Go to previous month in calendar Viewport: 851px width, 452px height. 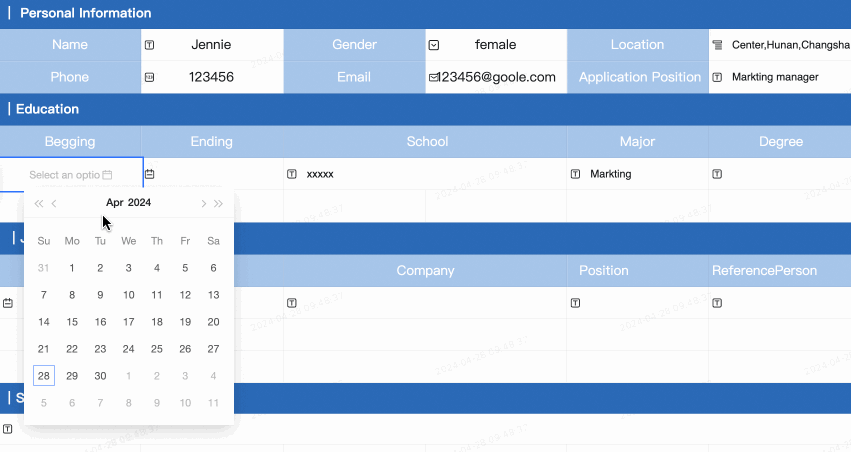[x=54, y=203]
